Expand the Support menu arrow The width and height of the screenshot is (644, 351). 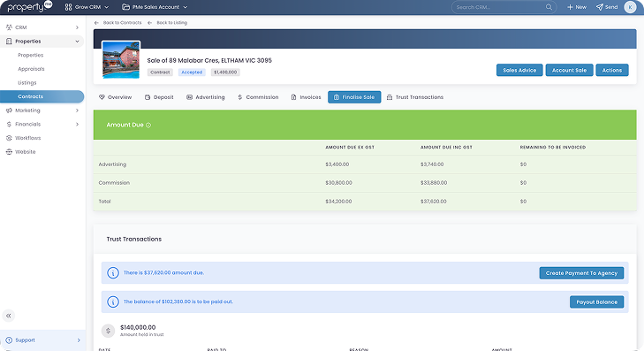point(79,340)
